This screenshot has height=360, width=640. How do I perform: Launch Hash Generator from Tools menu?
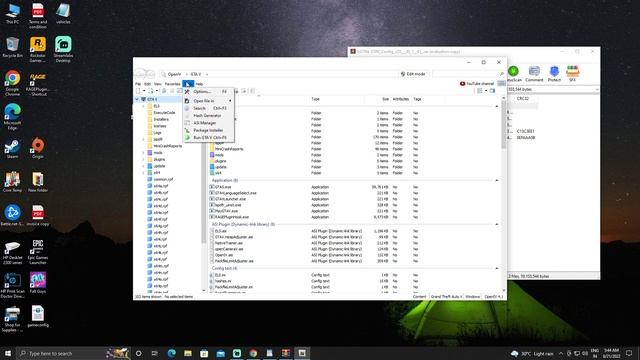tap(209, 116)
